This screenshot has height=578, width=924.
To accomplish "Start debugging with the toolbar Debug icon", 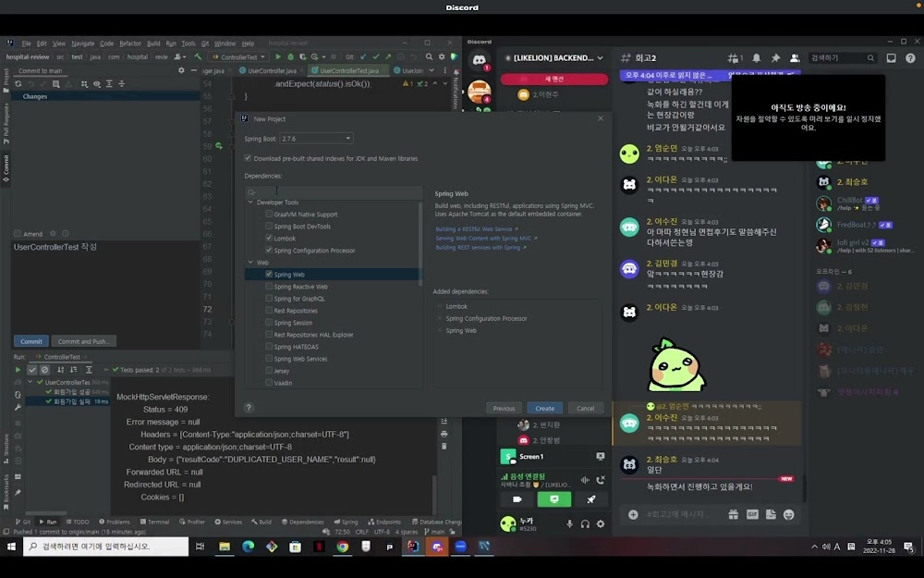I will point(290,57).
